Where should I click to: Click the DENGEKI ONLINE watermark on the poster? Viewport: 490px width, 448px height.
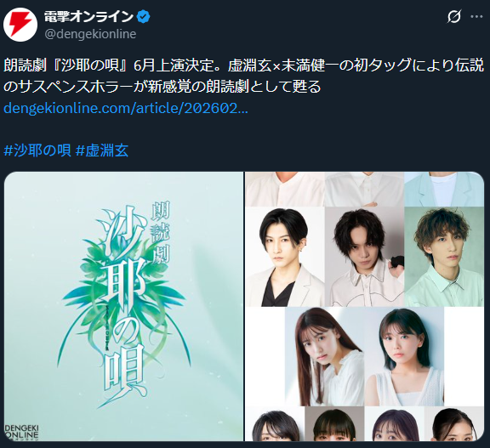coord(21,431)
